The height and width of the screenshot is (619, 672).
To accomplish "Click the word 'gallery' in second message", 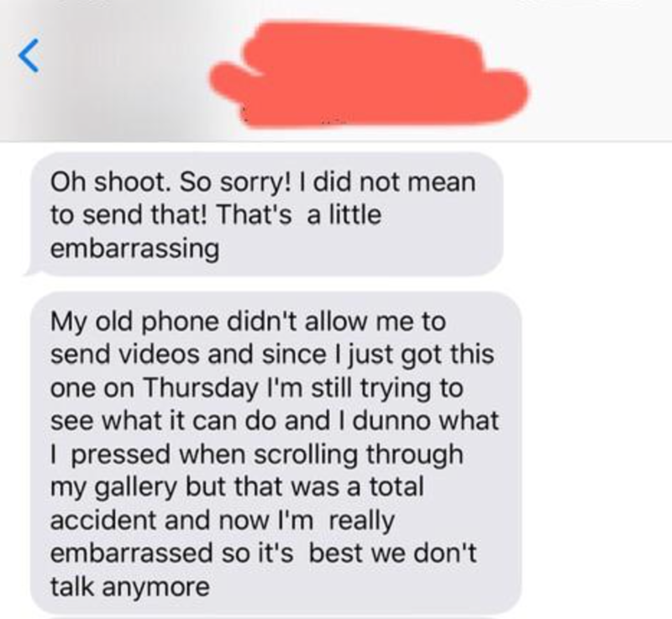I will point(135,487).
